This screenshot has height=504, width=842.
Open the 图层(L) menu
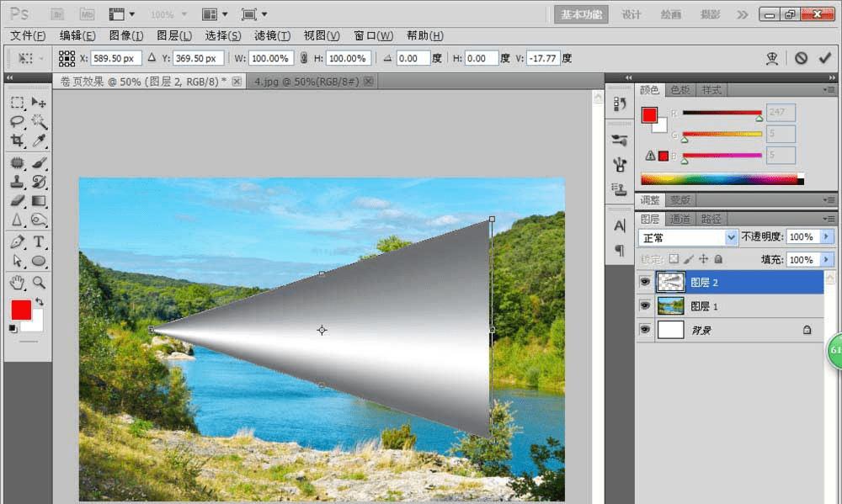174,36
